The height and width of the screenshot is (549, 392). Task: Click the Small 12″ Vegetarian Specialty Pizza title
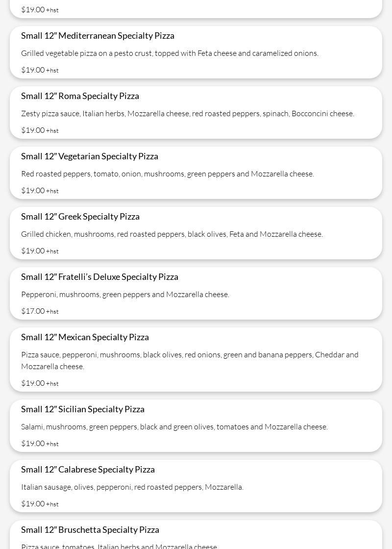click(90, 156)
